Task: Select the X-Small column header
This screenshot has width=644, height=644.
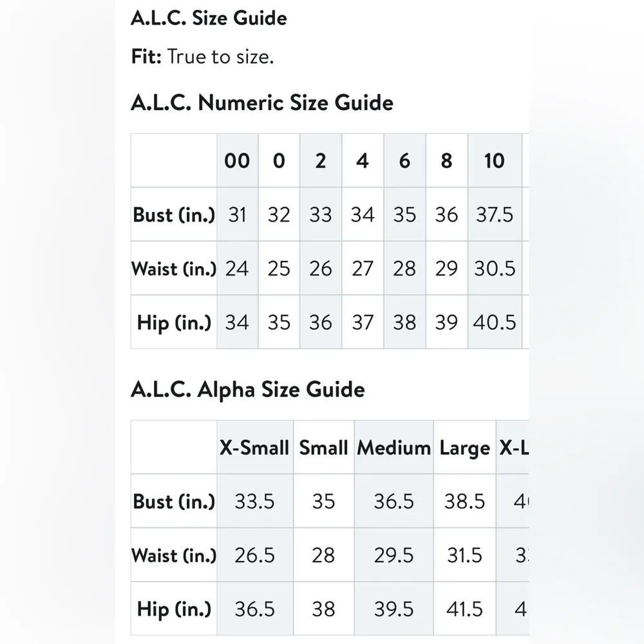Action: pyautogui.click(x=254, y=448)
